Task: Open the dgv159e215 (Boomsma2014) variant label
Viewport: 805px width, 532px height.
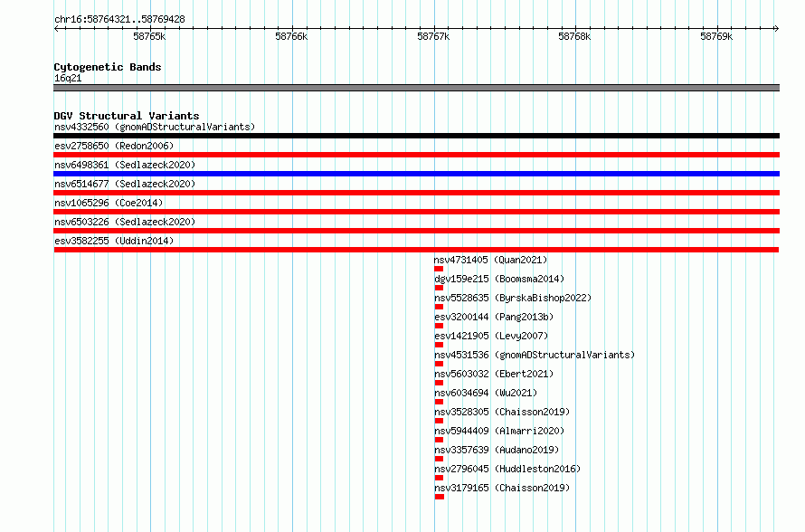Action: point(499,279)
